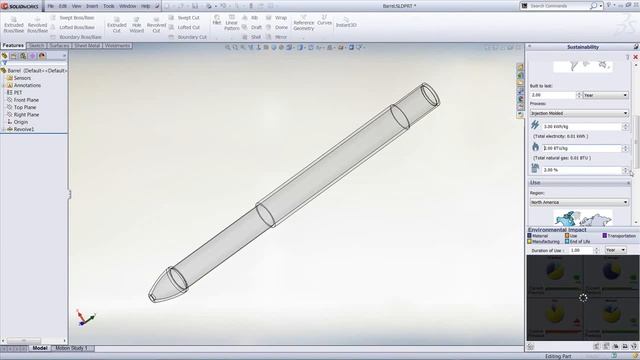
Task: Select the Wrap tool
Action: tap(277, 18)
